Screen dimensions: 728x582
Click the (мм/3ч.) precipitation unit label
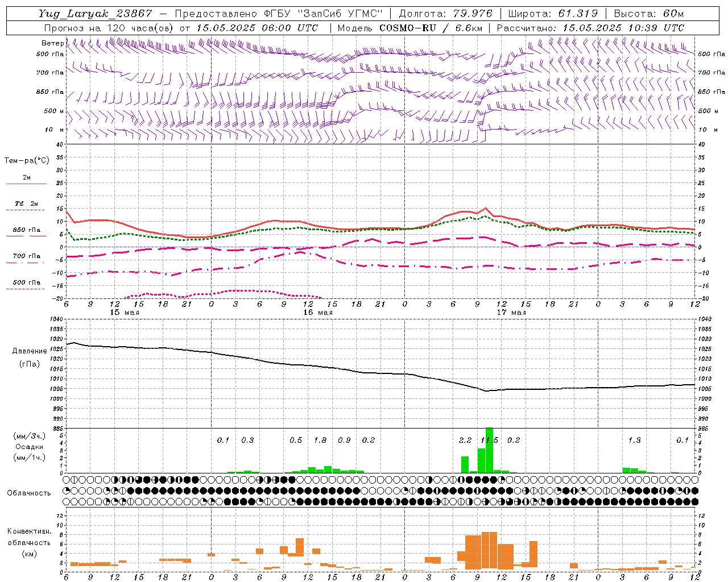30,436
